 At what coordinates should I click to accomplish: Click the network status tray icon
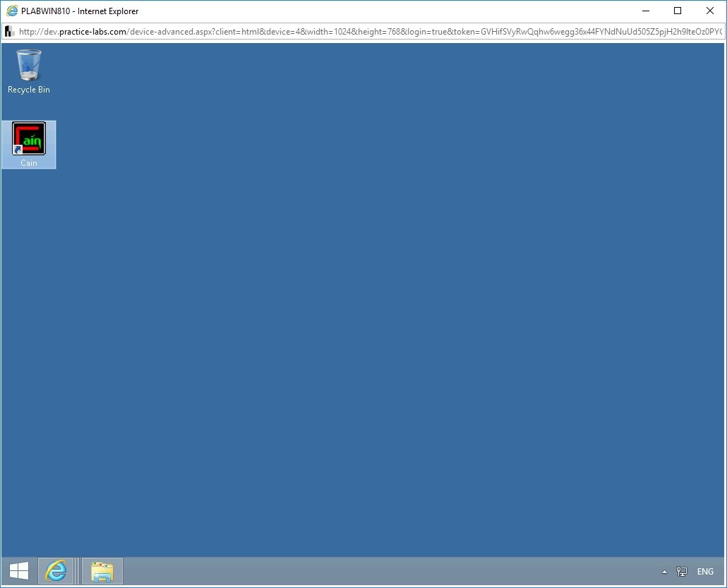[x=681, y=571]
